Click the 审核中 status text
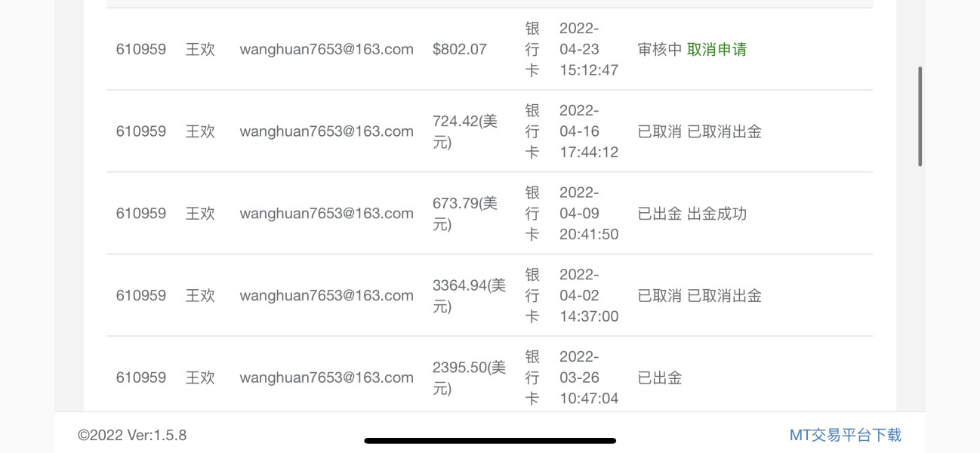This screenshot has width=980, height=453. click(659, 50)
